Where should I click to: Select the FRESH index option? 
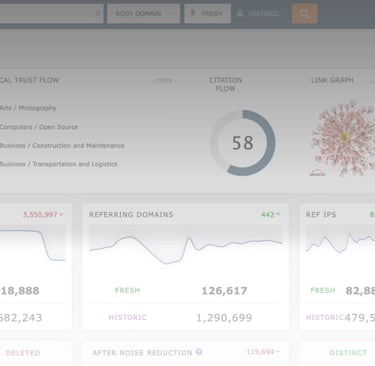(x=207, y=14)
